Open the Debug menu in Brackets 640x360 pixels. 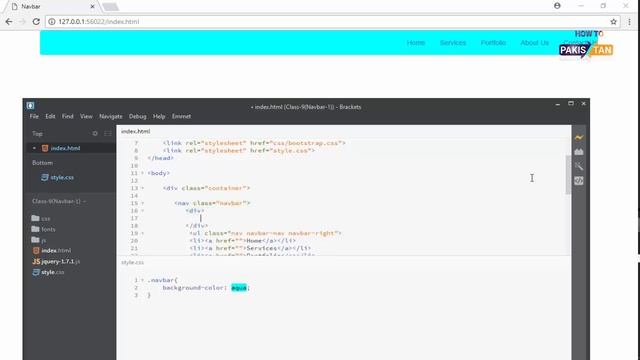[138, 116]
